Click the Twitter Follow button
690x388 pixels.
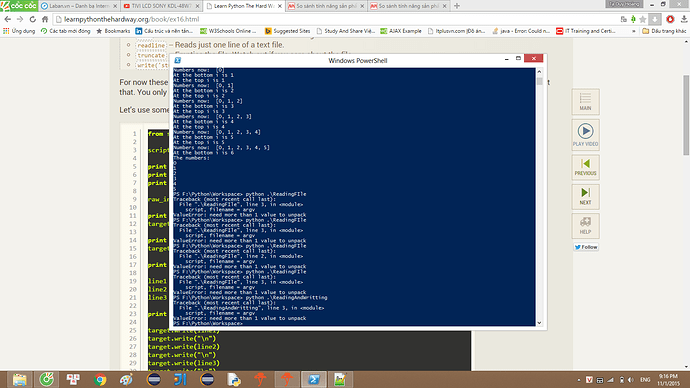[586, 247]
